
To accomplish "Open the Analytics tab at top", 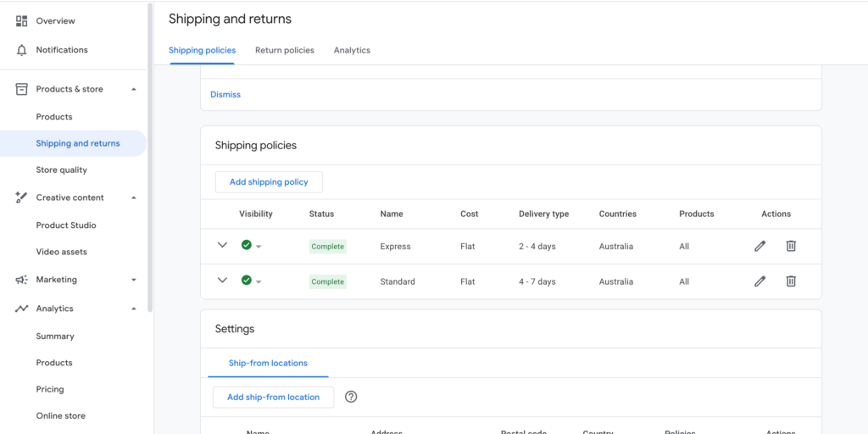I will click(x=352, y=50).
